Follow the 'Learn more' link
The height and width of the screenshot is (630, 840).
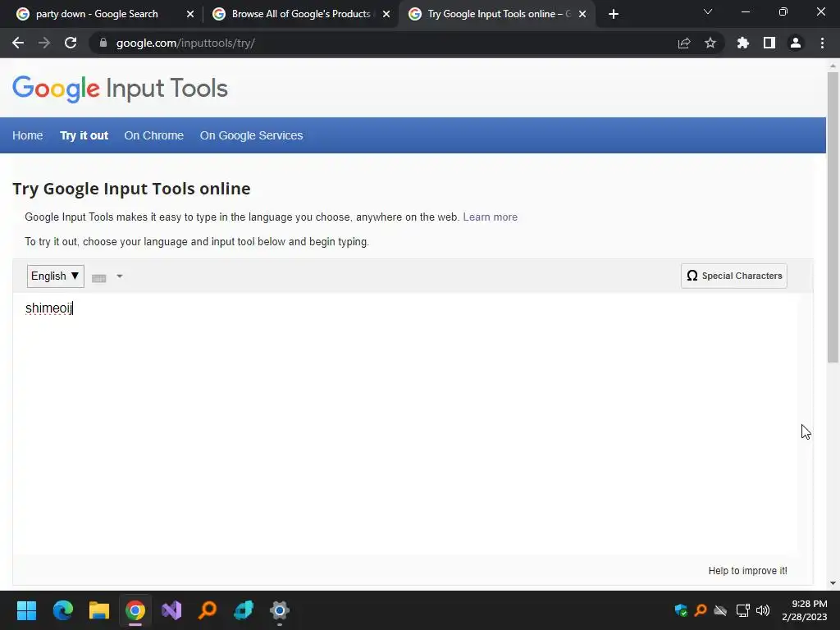(x=491, y=217)
